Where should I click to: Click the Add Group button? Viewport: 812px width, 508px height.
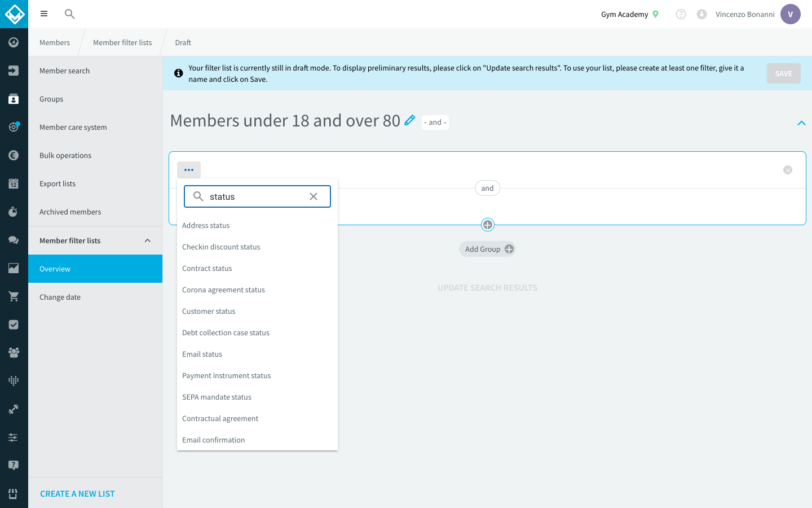(x=487, y=249)
